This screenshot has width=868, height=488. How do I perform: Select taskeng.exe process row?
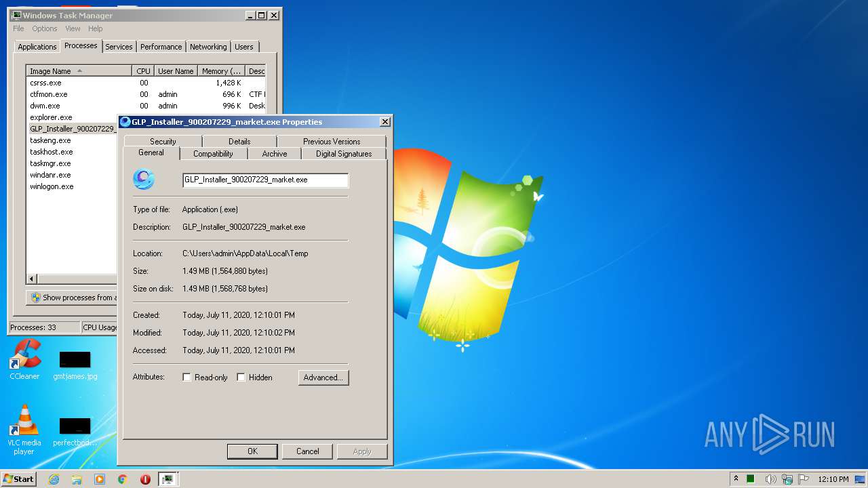point(73,140)
